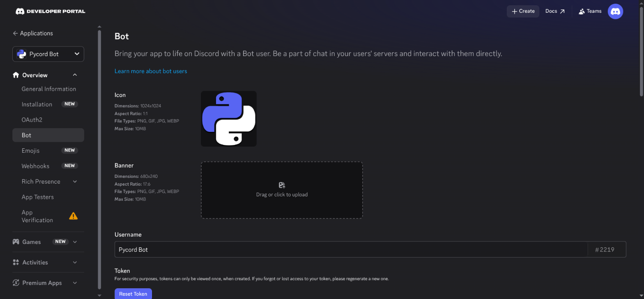Click the bot icon image to change it
The height and width of the screenshot is (299, 644).
click(229, 119)
